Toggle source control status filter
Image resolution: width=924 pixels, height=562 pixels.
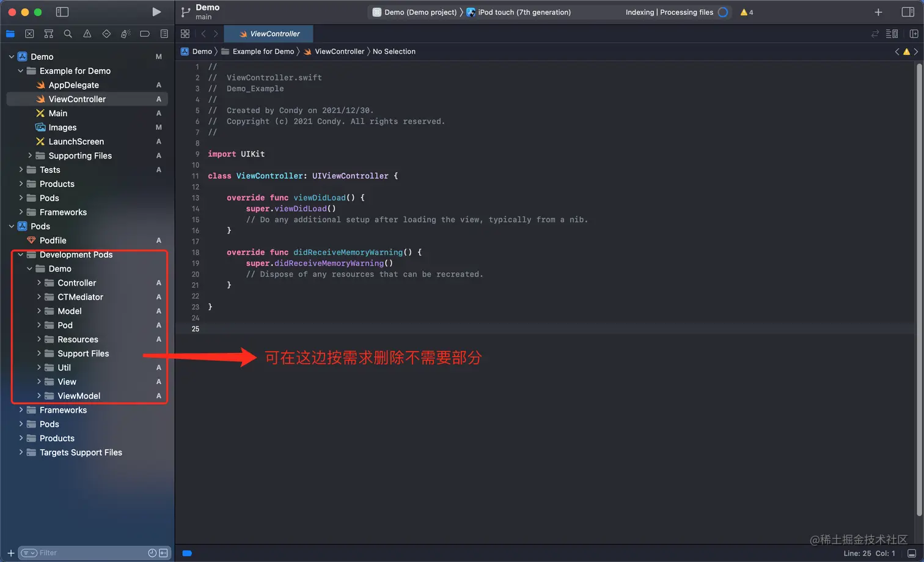[163, 553]
